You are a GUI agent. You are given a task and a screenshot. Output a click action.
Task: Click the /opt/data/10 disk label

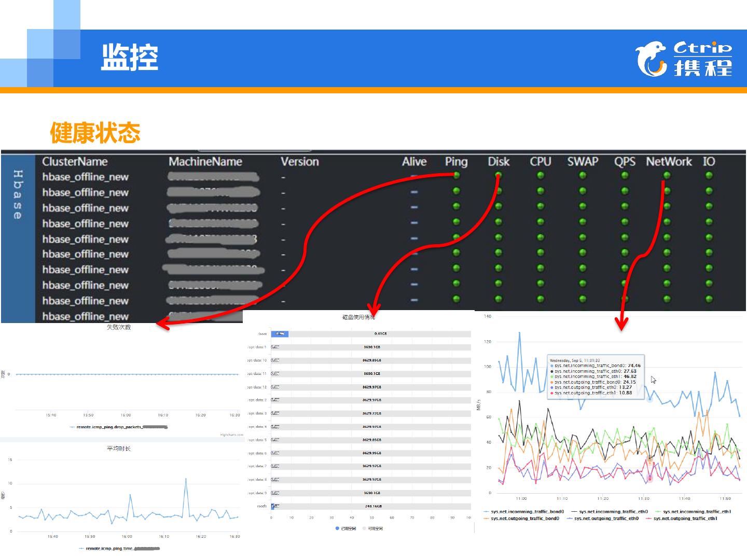[258, 360]
